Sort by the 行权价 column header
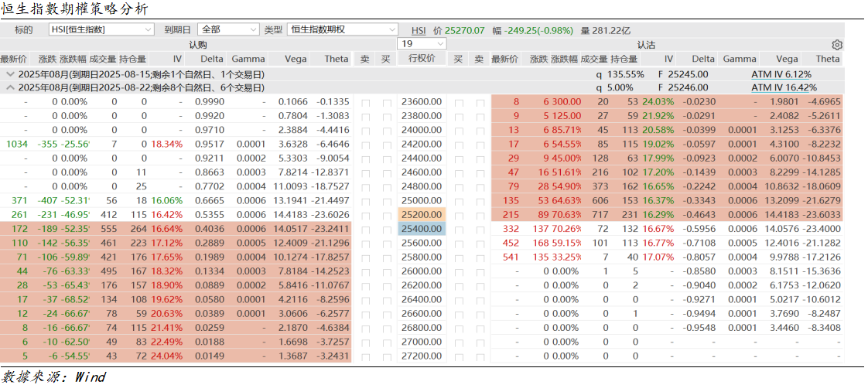868x385 pixels. [x=422, y=59]
